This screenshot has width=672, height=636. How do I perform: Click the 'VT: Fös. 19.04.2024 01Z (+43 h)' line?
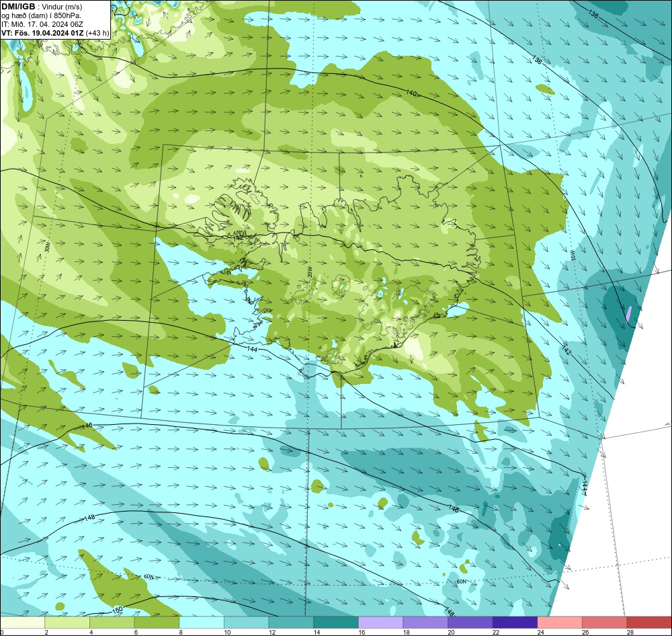point(55,33)
